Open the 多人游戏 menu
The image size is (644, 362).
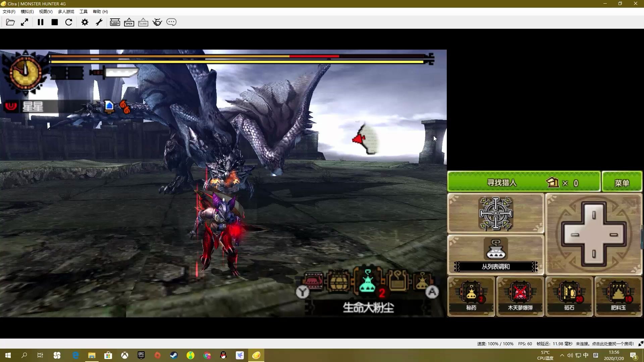(66, 11)
